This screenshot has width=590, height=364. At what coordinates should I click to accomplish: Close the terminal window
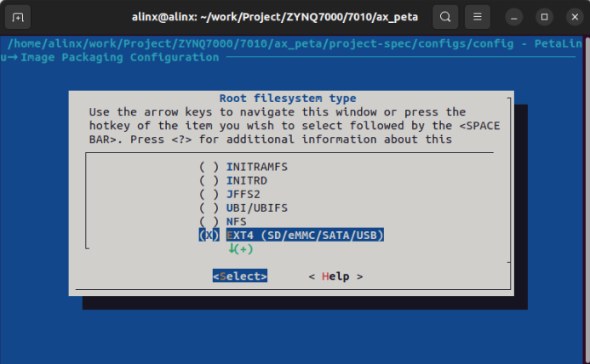(575, 17)
